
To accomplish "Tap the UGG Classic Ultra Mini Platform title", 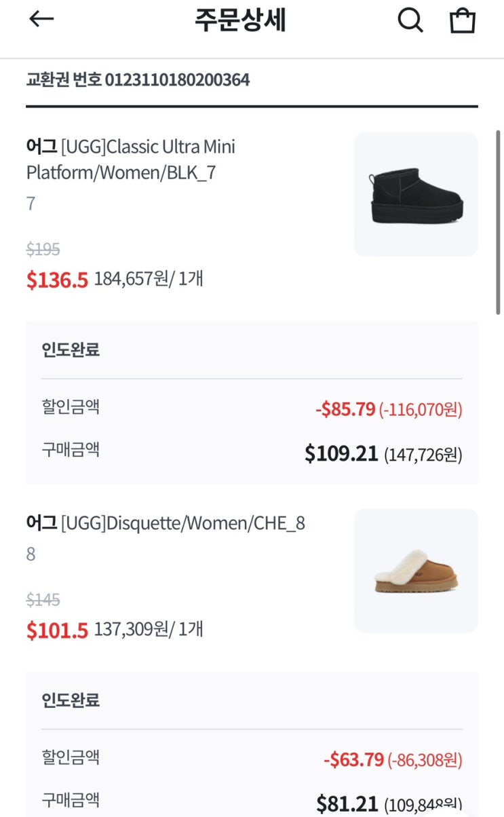I will (x=131, y=159).
